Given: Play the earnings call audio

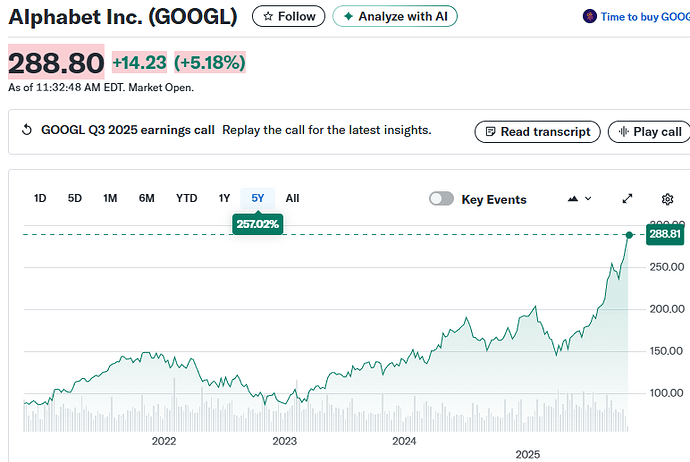Looking at the screenshot, I should pyautogui.click(x=649, y=132).
